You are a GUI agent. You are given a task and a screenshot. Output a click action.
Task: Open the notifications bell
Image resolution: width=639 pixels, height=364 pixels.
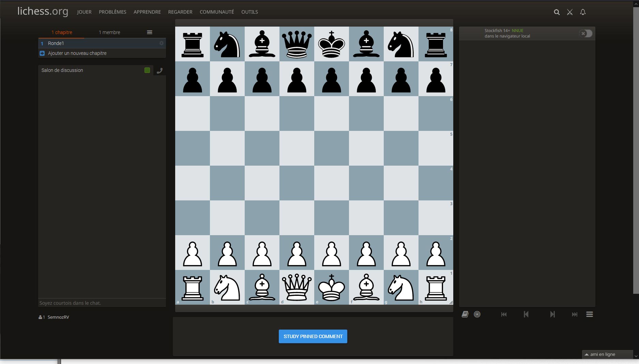[583, 12]
